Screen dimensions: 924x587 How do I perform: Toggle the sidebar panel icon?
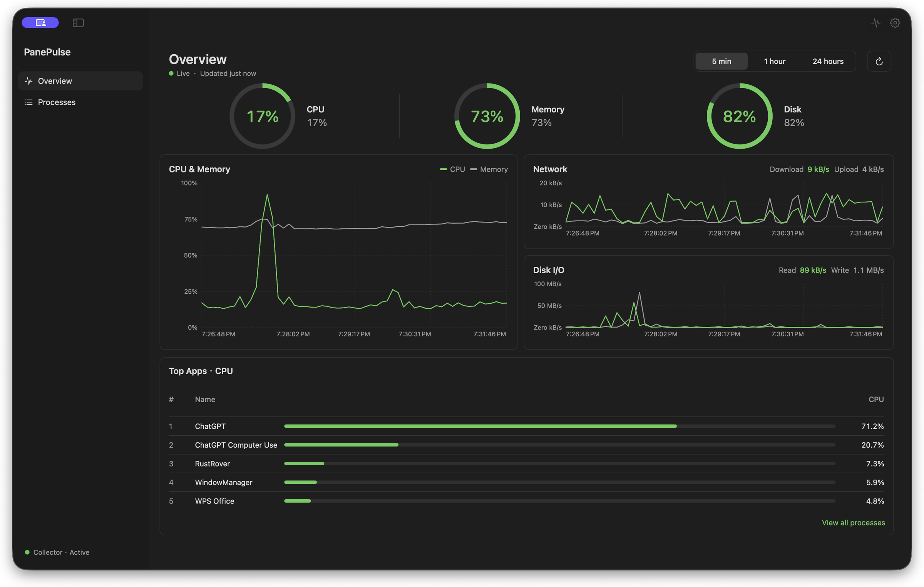coord(78,23)
